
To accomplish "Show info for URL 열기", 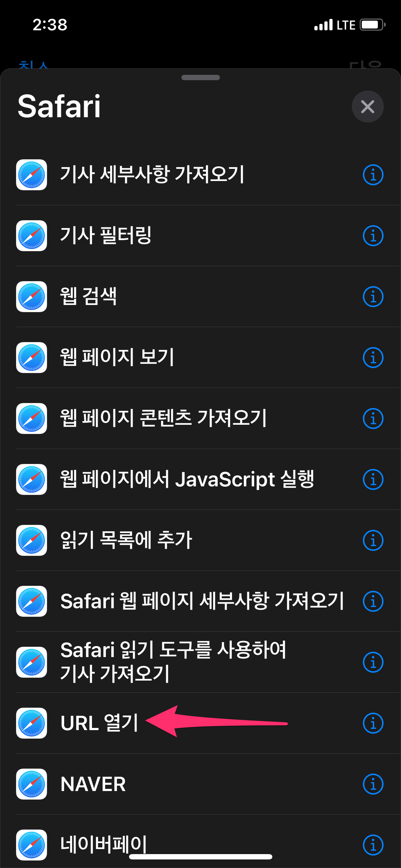I will click(373, 723).
